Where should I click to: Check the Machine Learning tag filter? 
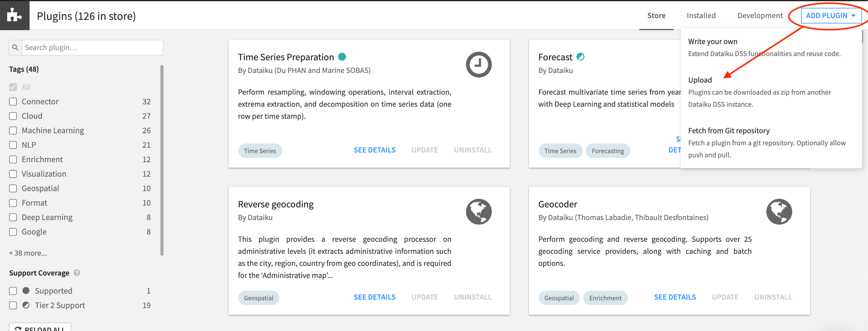[13, 131]
